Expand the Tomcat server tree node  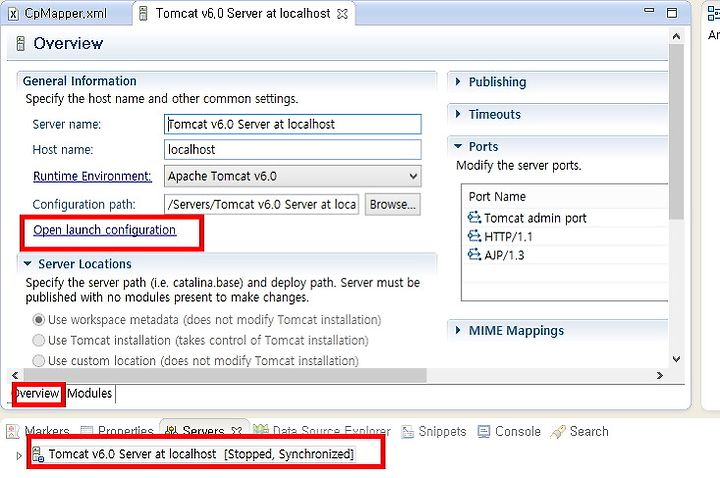19,456
